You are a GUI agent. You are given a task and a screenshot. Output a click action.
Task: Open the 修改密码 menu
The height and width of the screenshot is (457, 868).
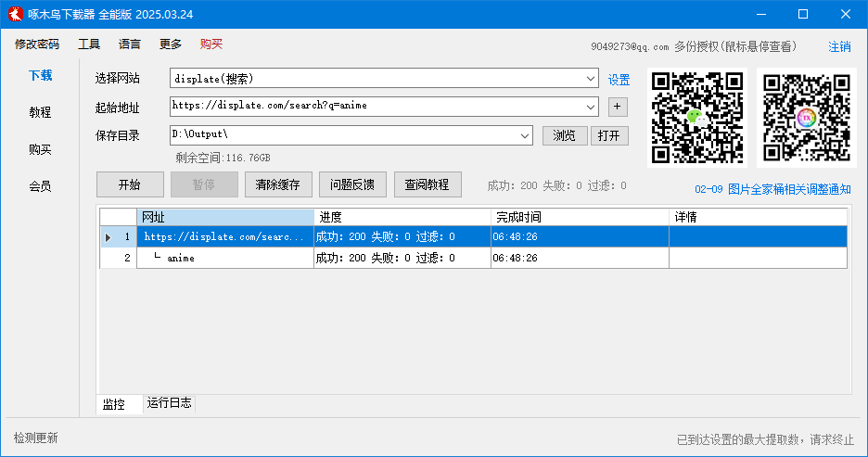[36, 44]
